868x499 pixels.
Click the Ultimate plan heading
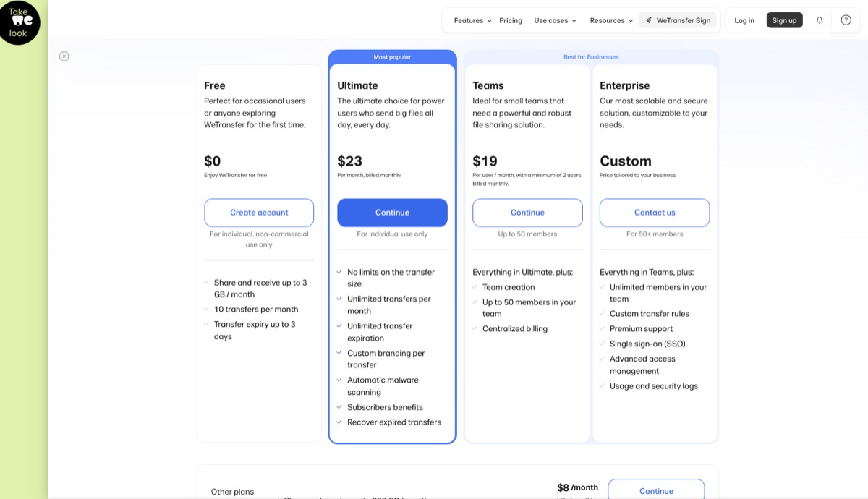coord(357,85)
